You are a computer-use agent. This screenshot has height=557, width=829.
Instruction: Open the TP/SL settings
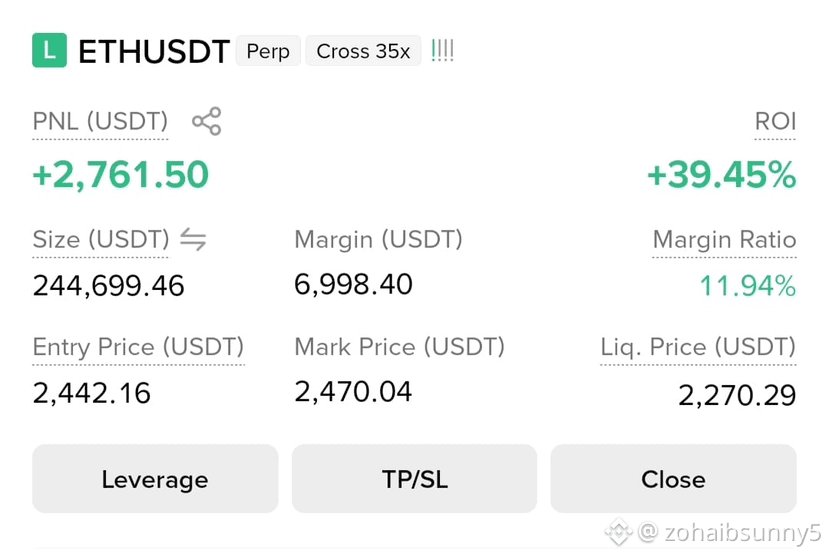(x=414, y=479)
